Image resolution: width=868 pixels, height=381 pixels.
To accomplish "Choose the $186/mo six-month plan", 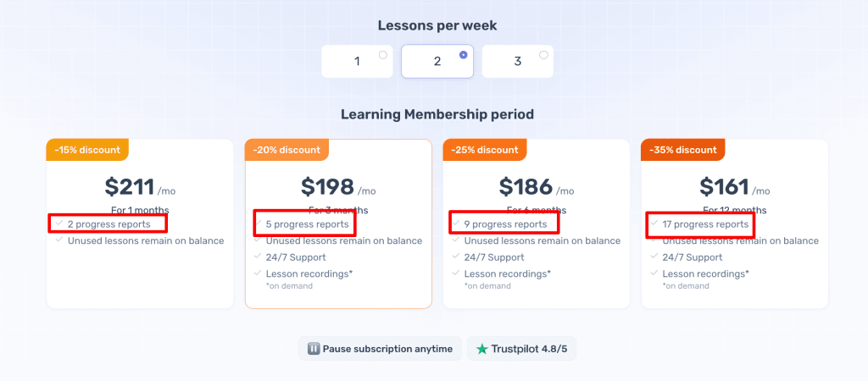I will (537, 224).
